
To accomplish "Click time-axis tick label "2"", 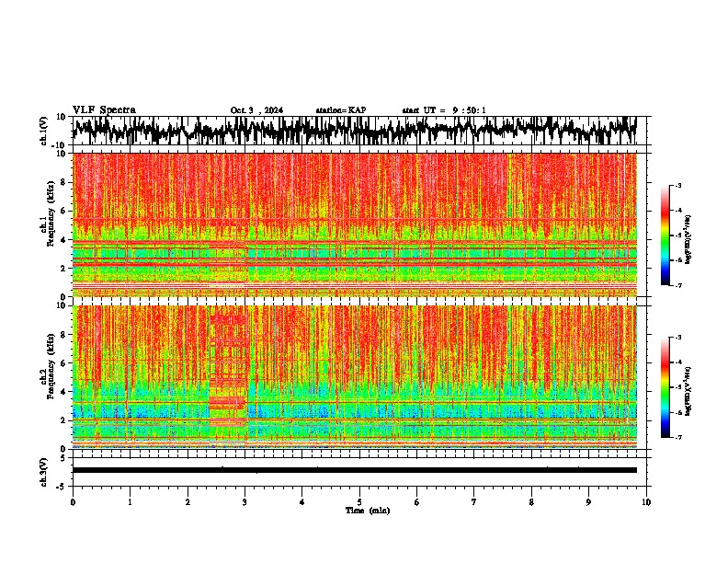I will tap(188, 502).
